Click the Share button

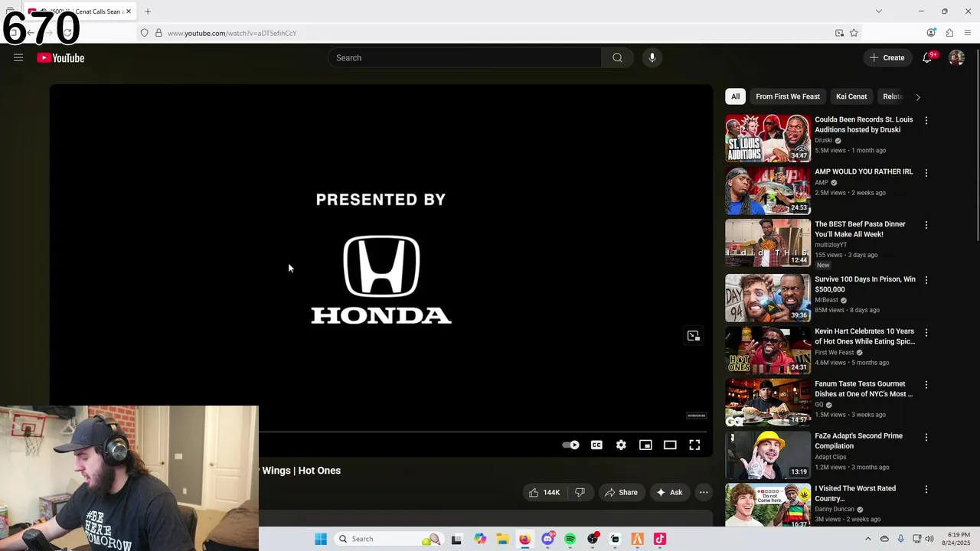pyautogui.click(x=621, y=492)
